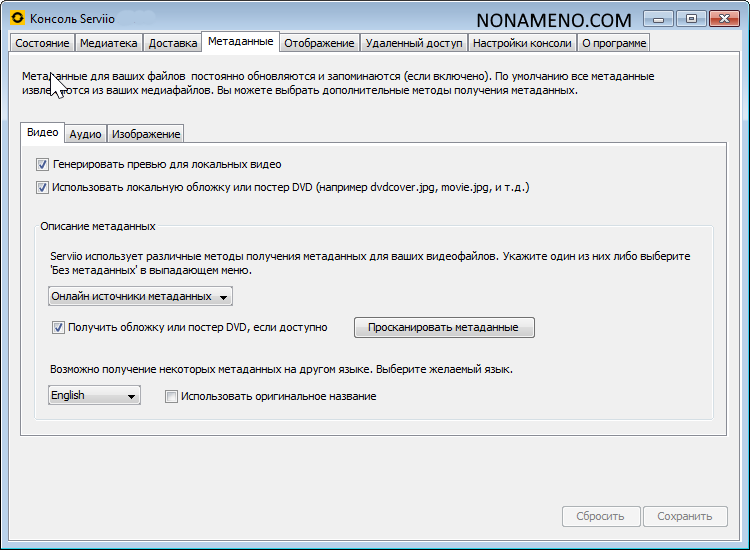Viewport: 750px width, 550px height.
Task: Enable Использовать оригинальное название checkbox
Action: tap(172, 396)
